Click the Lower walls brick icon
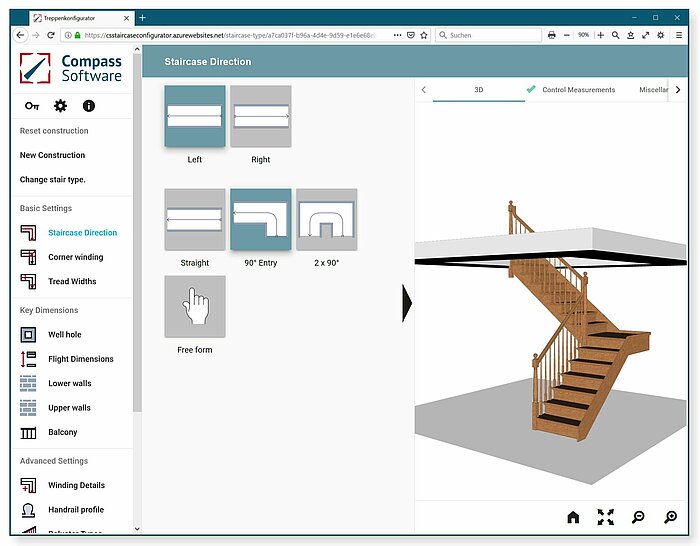Image resolution: width=700 pixels, height=546 pixels. [x=28, y=383]
